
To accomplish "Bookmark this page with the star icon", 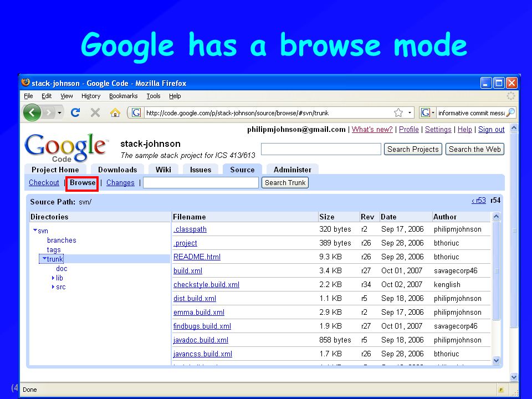I will point(398,112).
